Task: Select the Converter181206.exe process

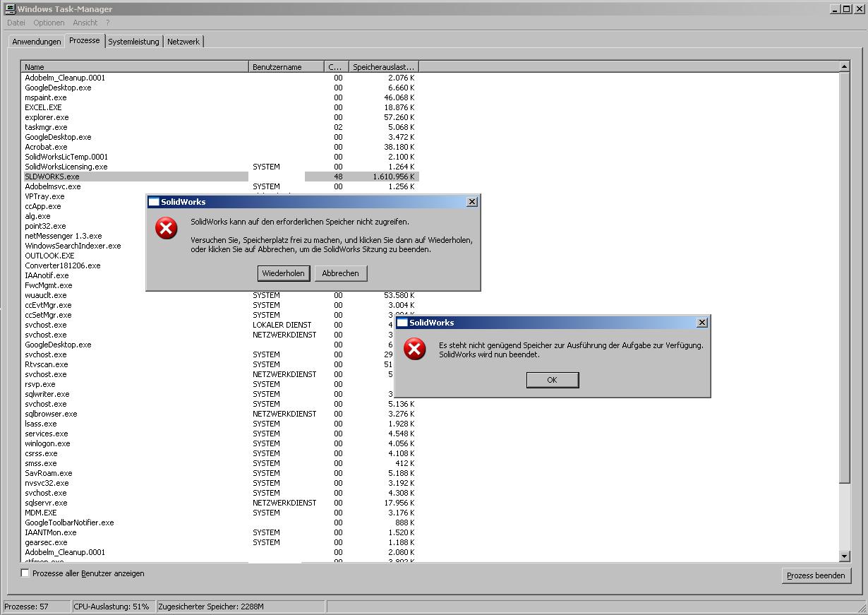Action: 63,265
